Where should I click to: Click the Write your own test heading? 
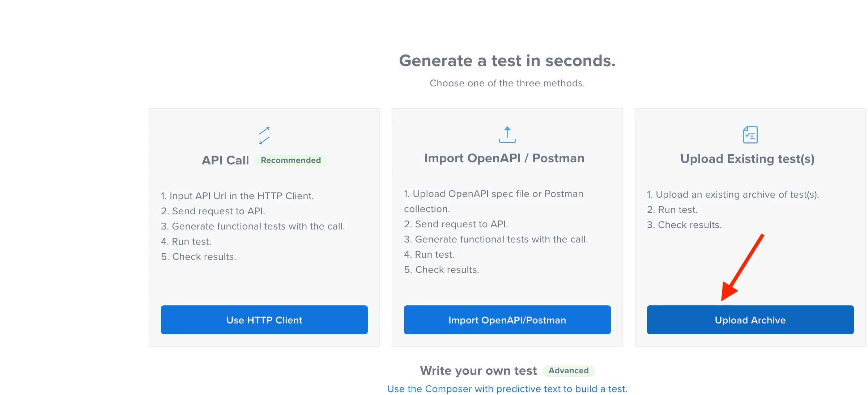point(478,371)
